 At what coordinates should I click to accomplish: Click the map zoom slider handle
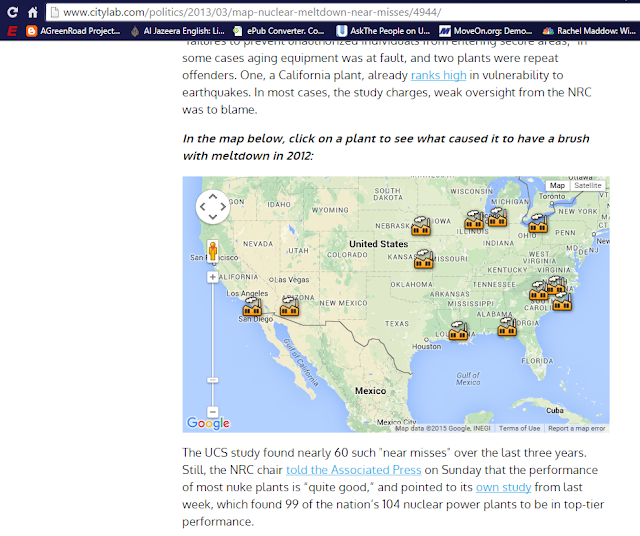click(212, 380)
